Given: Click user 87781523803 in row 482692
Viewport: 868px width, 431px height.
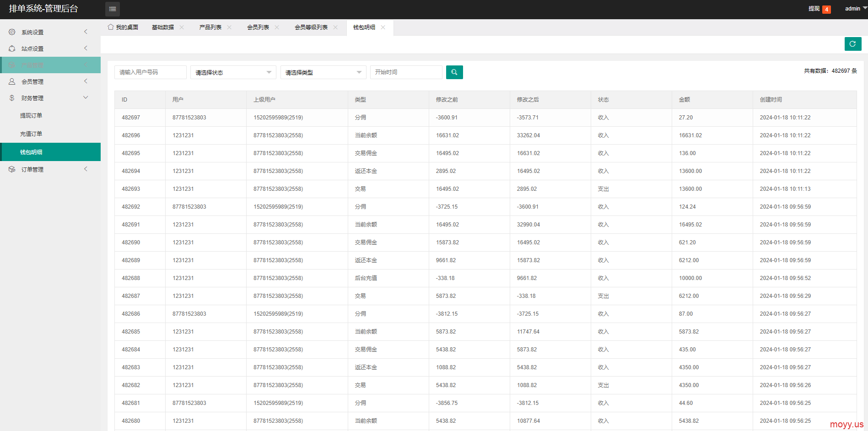Looking at the screenshot, I should pos(189,207).
